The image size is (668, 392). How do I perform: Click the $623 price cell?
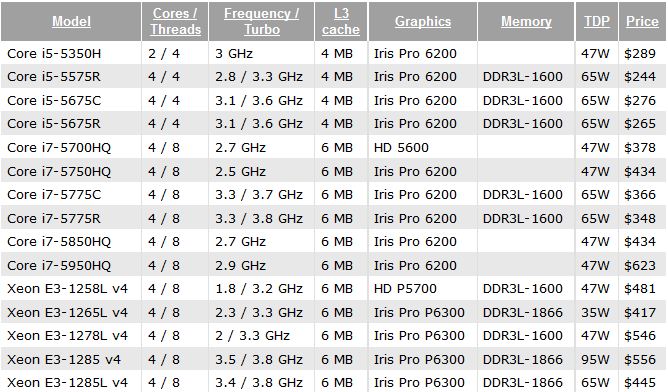(x=639, y=265)
